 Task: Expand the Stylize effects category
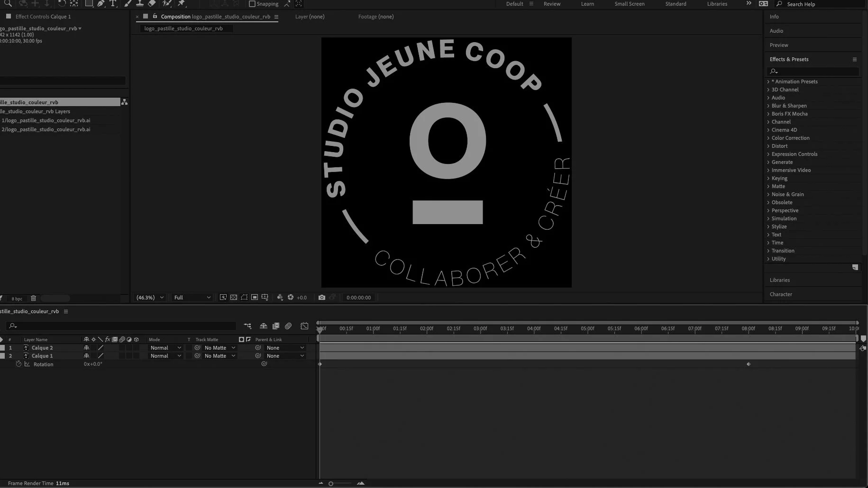point(768,226)
